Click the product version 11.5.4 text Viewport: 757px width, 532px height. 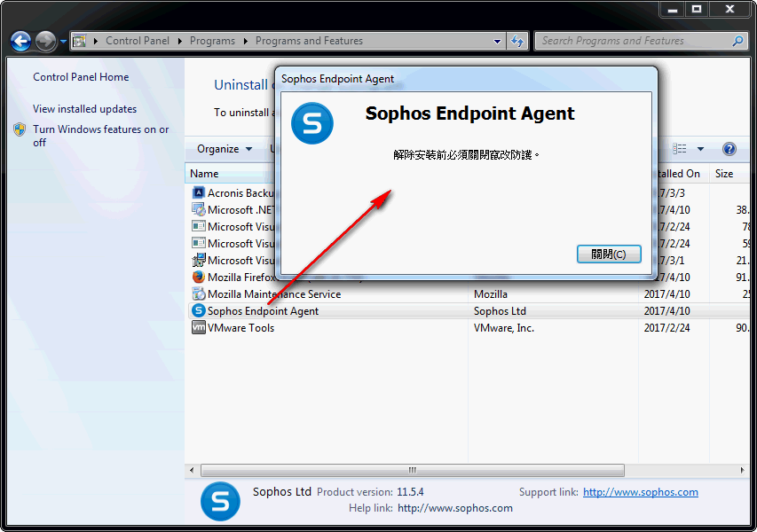pyautogui.click(x=410, y=492)
